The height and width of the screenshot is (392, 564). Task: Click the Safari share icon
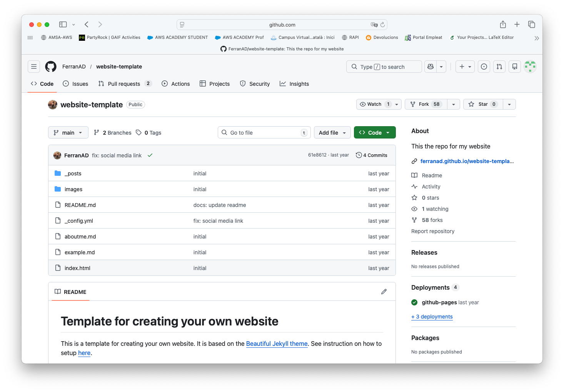click(x=502, y=25)
